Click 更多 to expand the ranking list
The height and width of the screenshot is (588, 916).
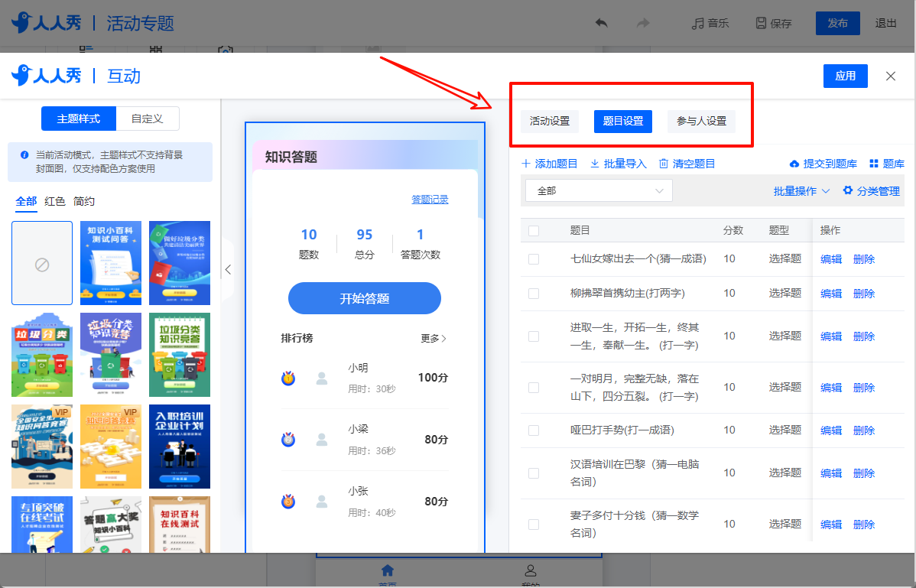click(x=434, y=338)
